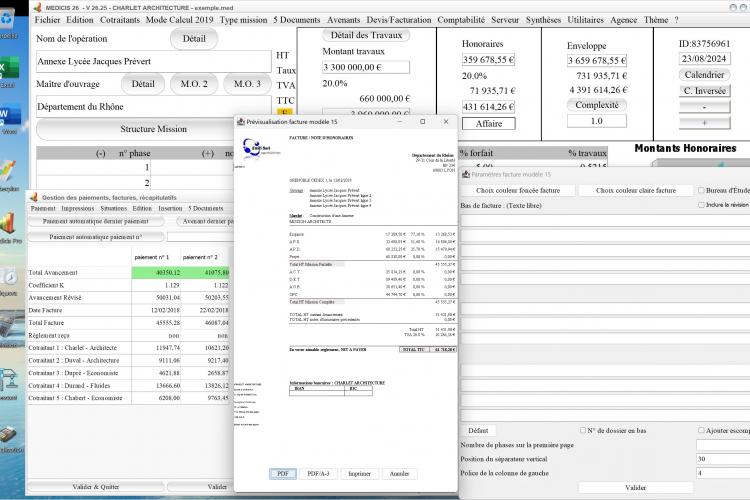Open Choix couleur foncée facture picker

(518, 190)
